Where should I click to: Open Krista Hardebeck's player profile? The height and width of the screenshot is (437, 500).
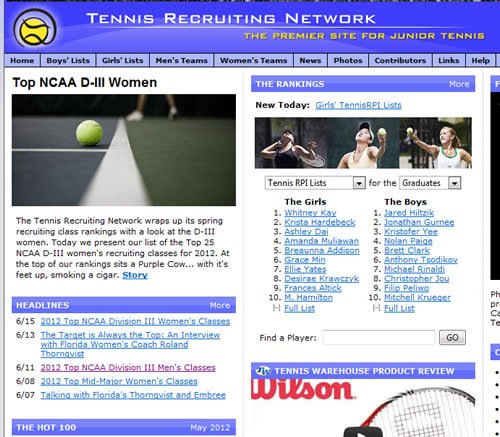coord(320,222)
